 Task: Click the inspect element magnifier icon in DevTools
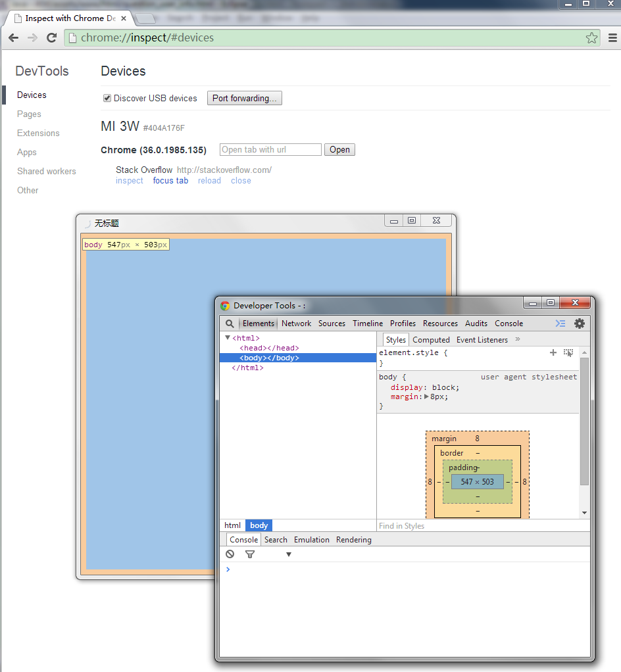pos(230,324)
